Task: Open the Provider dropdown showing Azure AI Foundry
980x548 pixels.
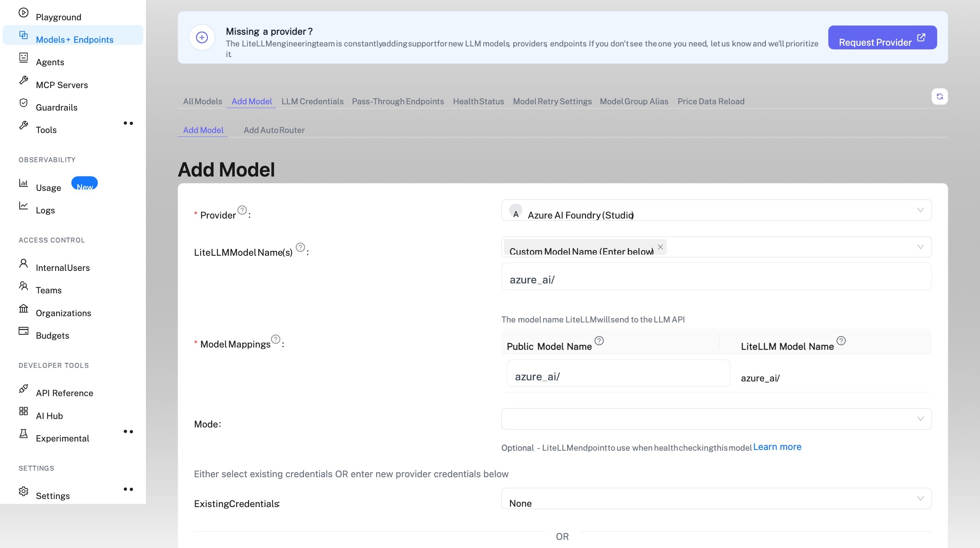Action: 716,210
